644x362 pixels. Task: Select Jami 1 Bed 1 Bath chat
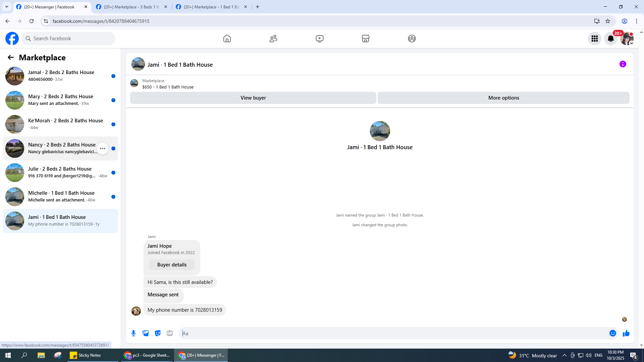[x=60, y=221]
